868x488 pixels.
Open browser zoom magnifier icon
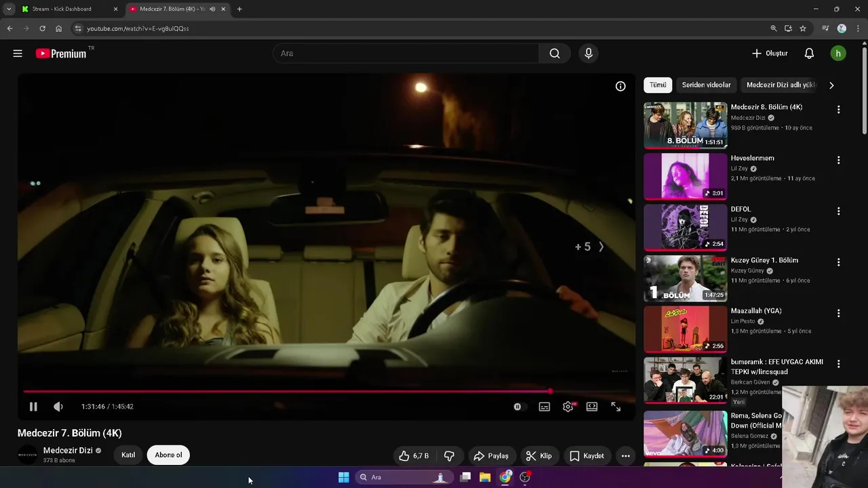(x=774, y=28)
